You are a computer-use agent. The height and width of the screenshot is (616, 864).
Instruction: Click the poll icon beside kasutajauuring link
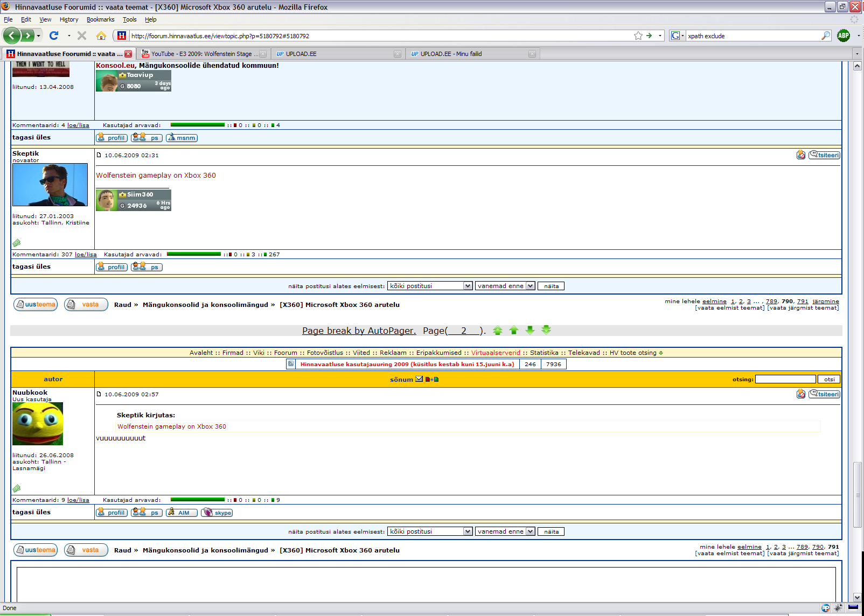pyautogui.click(x=291, y=364)
